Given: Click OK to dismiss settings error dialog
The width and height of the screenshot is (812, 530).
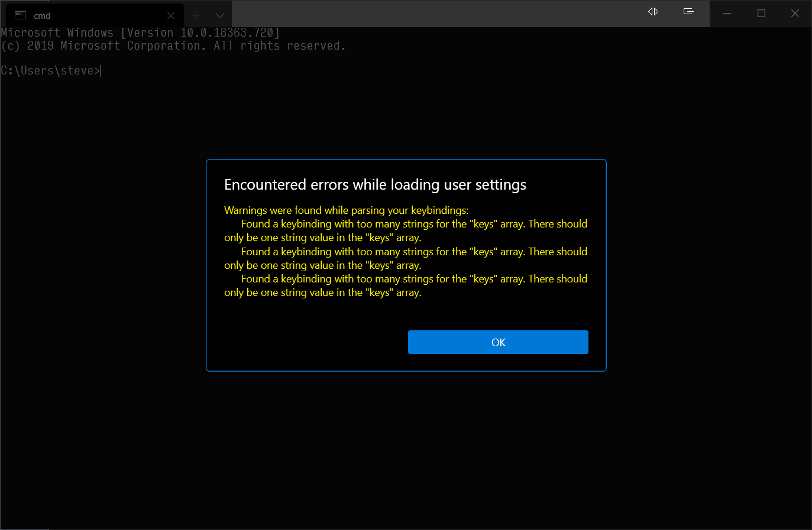Looking at the screenshot, I should 498,342.
